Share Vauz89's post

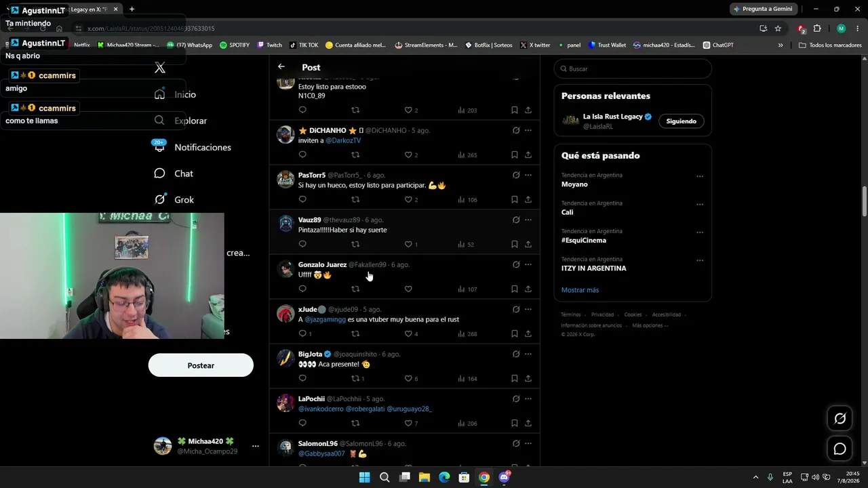(528, 244)
